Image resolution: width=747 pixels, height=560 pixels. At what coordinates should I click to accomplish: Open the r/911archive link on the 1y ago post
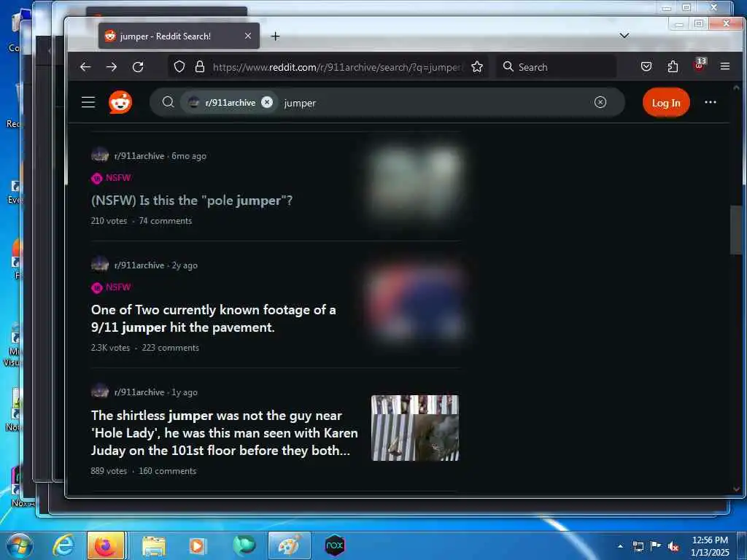click(139, 392)
